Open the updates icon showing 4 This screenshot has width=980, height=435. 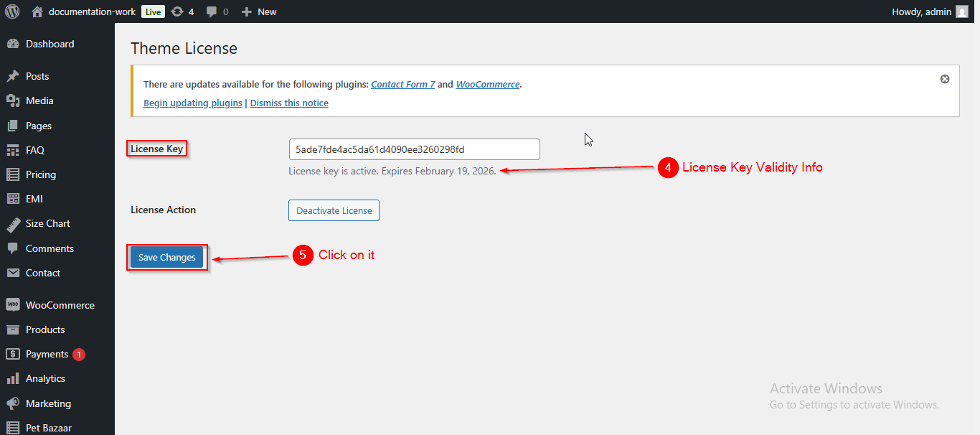click(x=177, y=11)
